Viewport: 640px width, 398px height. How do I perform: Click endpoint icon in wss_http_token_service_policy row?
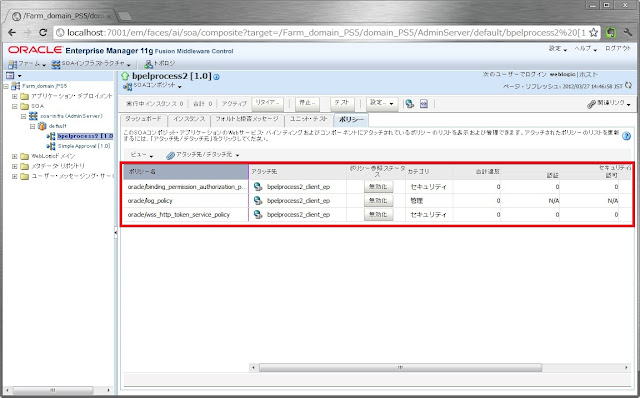pyautogui.click(x=258, y=214)
